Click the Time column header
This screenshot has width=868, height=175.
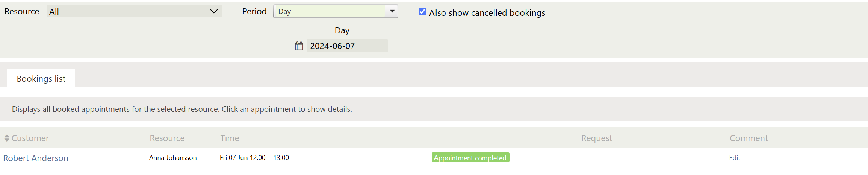pos(230,138)
